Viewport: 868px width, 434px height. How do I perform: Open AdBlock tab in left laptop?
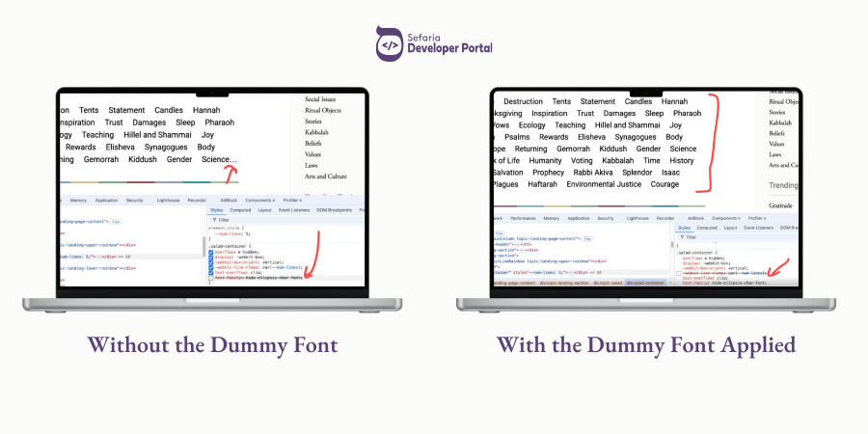click(229, 201)
